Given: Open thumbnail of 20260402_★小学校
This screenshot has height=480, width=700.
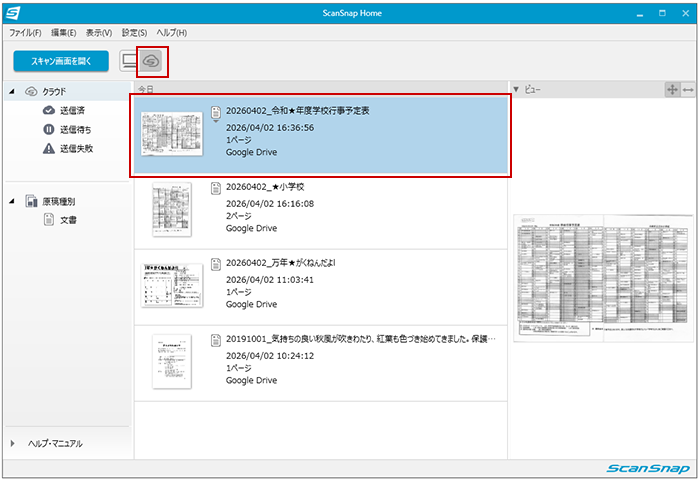Looking at the screenshot, I should click(172, 209).
